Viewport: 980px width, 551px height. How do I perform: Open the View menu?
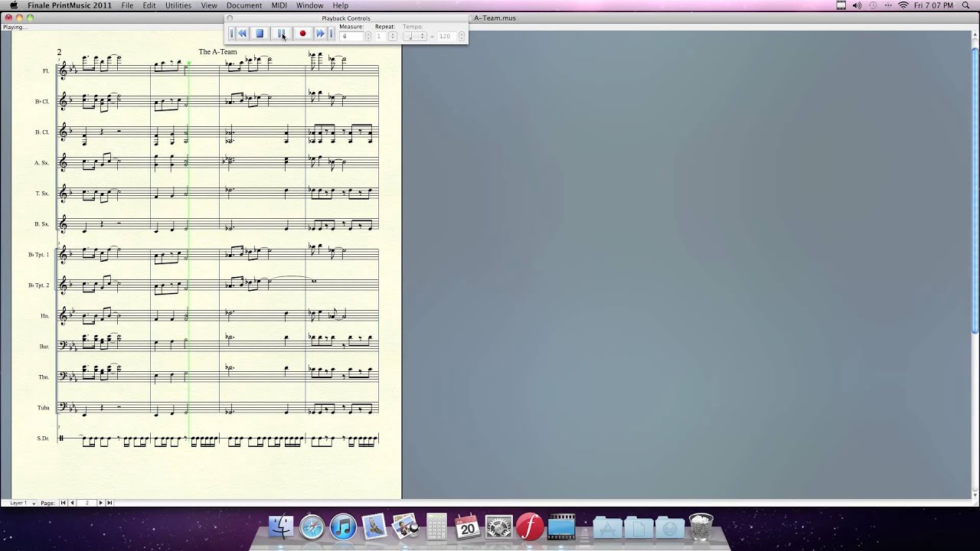point(209,5)
